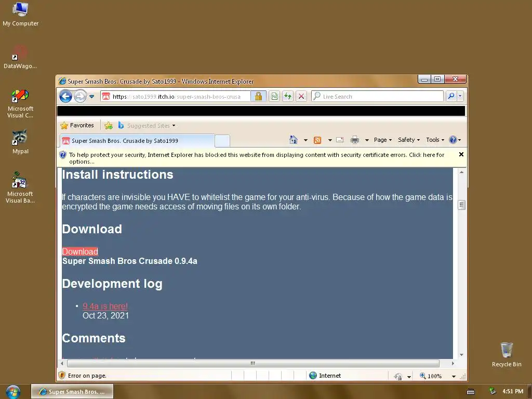Click the vertical scrollbar thumb

click(x=461, y=205)
